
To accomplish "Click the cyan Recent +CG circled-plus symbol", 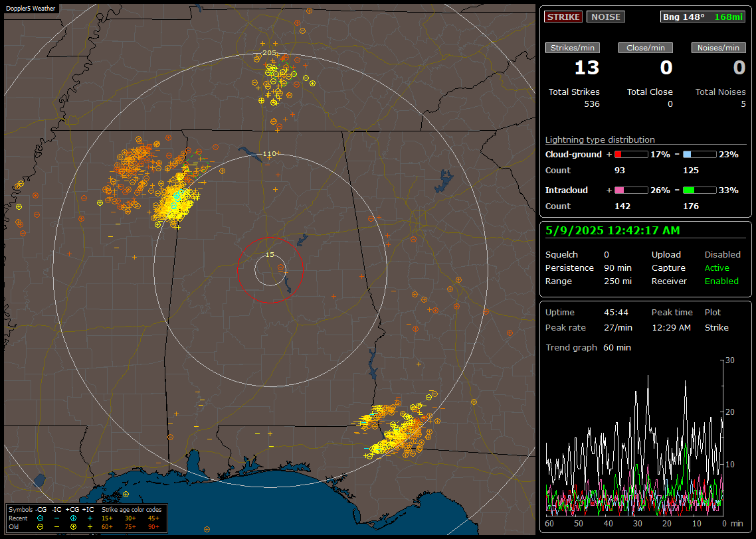I will coord(73,518).
